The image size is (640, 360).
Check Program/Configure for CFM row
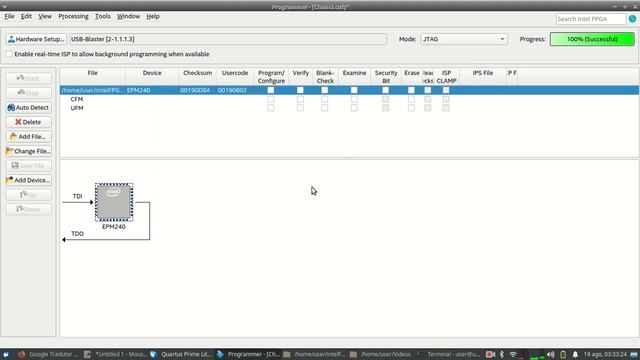271,99
